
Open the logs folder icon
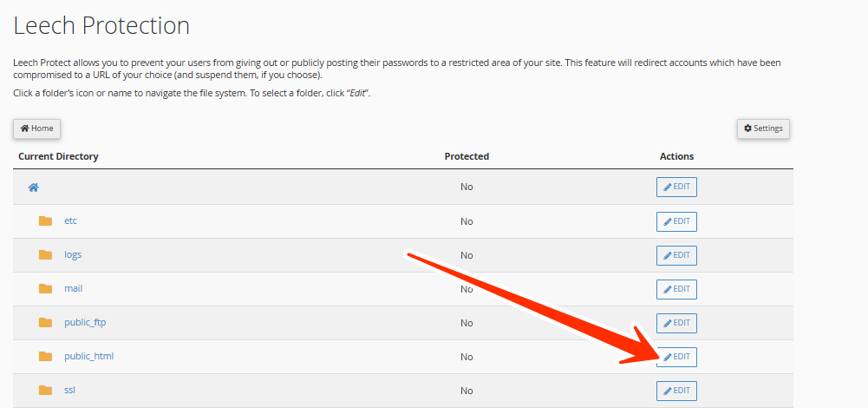46,255
